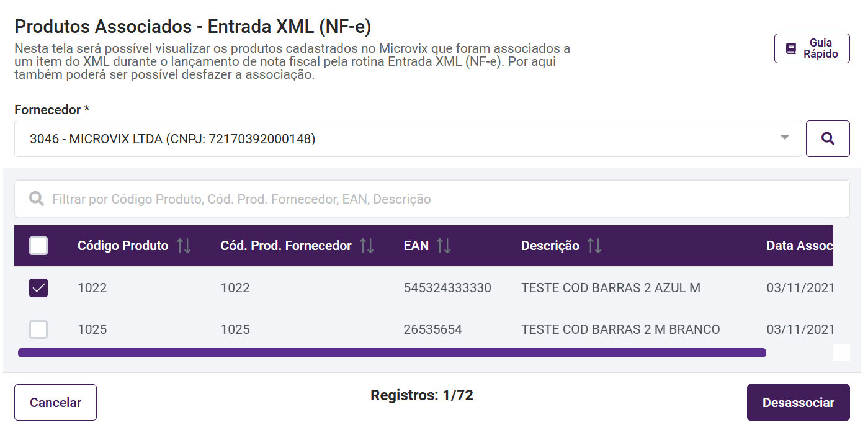868x430 pixels.
Task: Expand the Fornecedor dropdown arrow
Action: coord(785,138)
